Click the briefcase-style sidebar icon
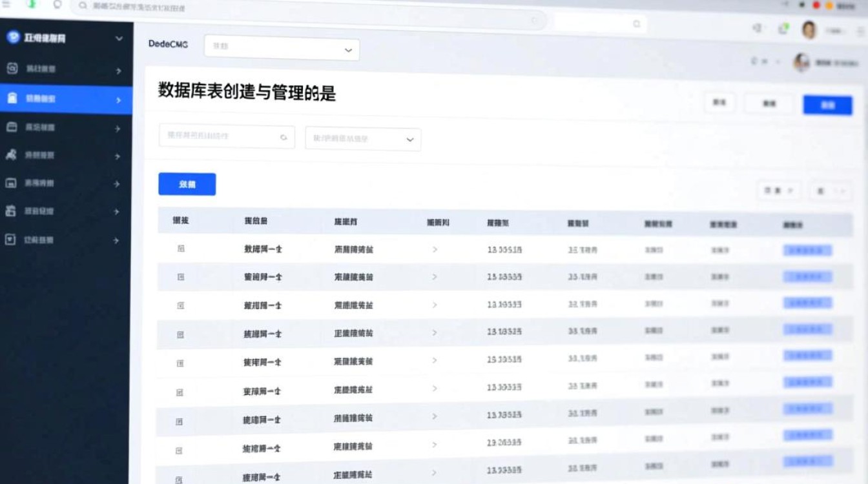Image resolution: width=868 pixels, height=484 pixels. click(x=10, y=210)
